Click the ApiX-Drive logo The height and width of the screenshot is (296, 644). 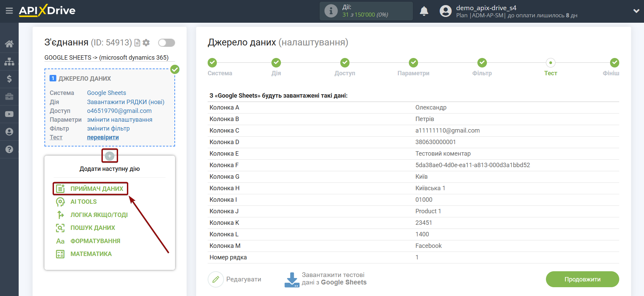(47, 11)
